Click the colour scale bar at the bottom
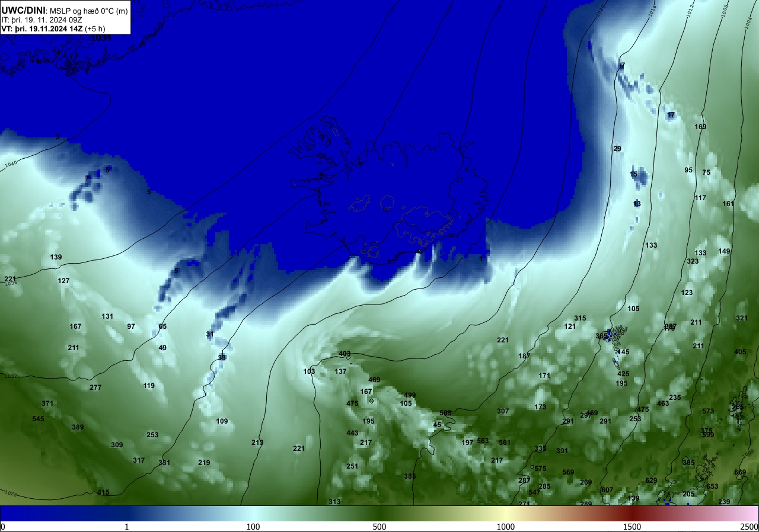This screenshot has width=759, height=532. click(379, 513)
